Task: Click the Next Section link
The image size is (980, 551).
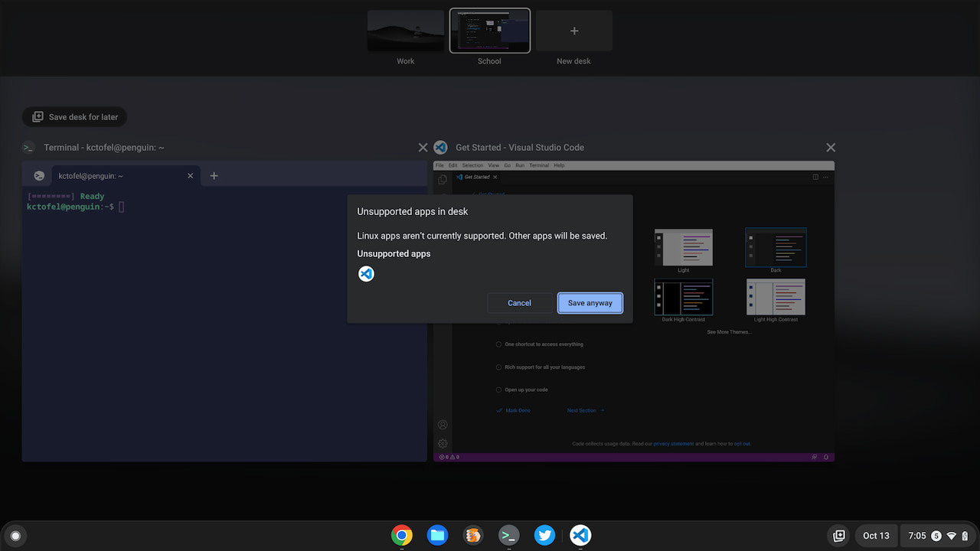Action: click(x=586, y=411)
